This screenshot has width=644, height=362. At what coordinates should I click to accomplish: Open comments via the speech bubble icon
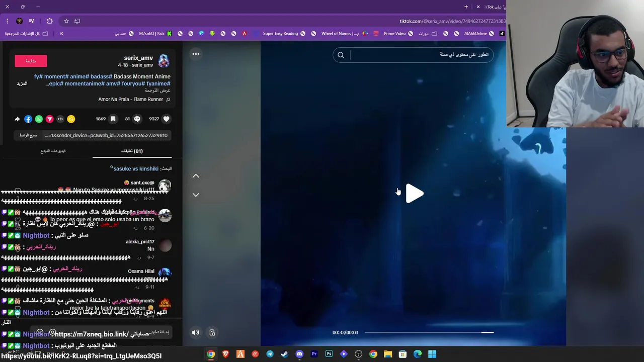pos(137,119)
